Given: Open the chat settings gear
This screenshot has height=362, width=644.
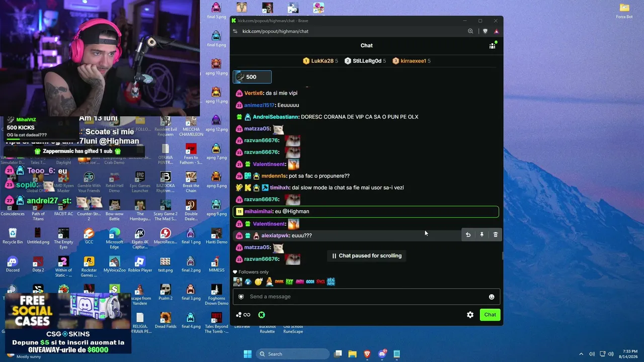Looking at the screenshot, I should pos(470,315).
